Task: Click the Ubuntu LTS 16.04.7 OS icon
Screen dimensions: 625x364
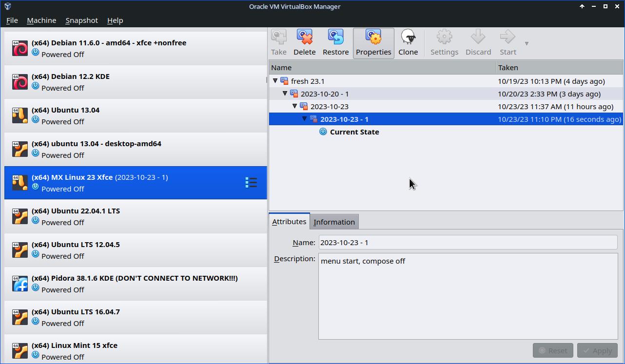Action: pyautogui.click(x=20, y=317)
